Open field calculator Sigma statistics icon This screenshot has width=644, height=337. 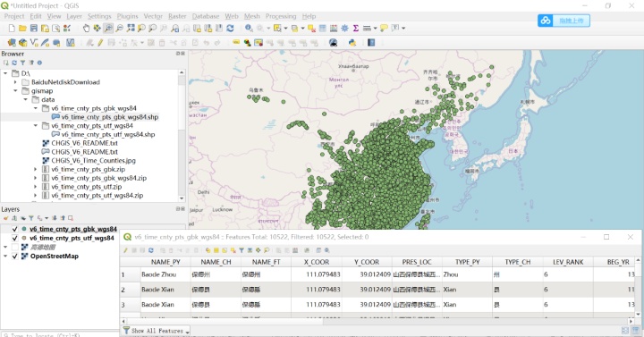click(356, 28)
